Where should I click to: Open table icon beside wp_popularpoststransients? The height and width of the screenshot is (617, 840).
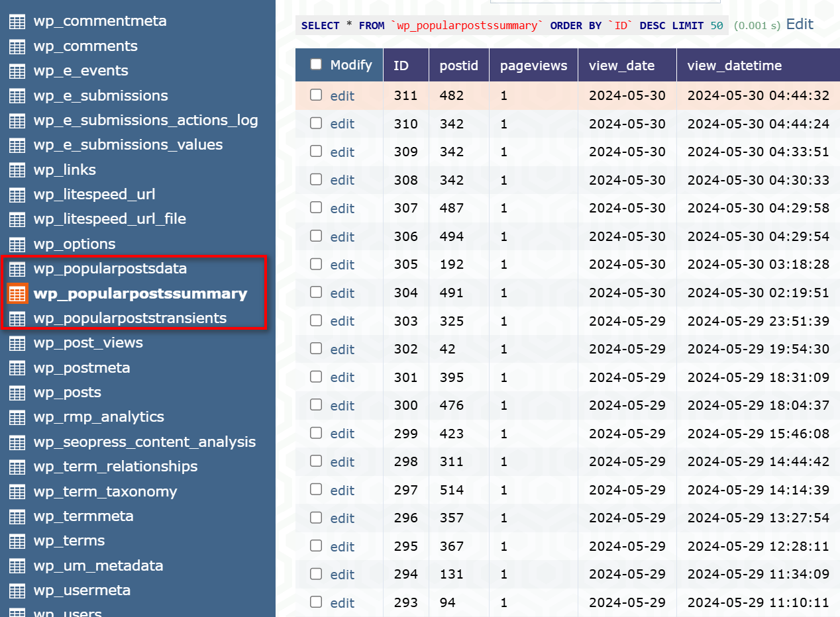click(17, 318)
